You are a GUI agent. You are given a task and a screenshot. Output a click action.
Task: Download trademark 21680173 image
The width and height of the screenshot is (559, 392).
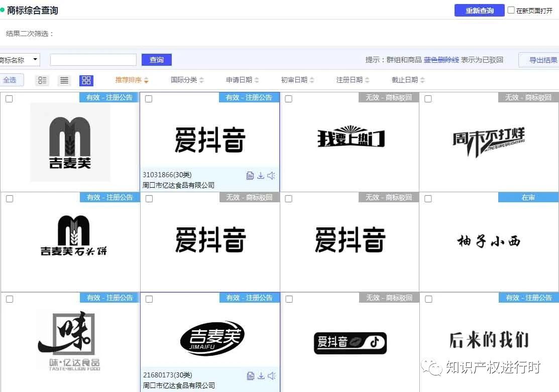click(261, 375)
